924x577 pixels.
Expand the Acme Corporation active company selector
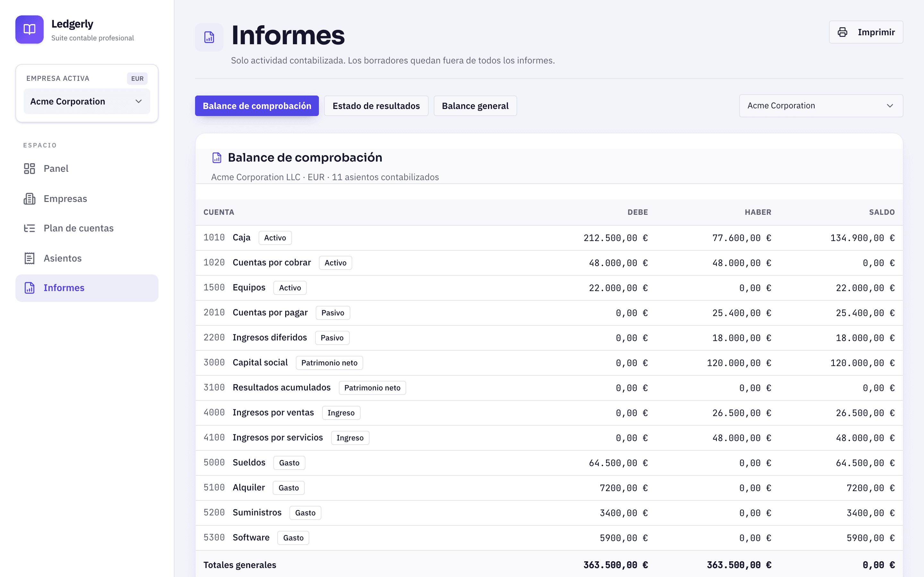coord(87,102)
